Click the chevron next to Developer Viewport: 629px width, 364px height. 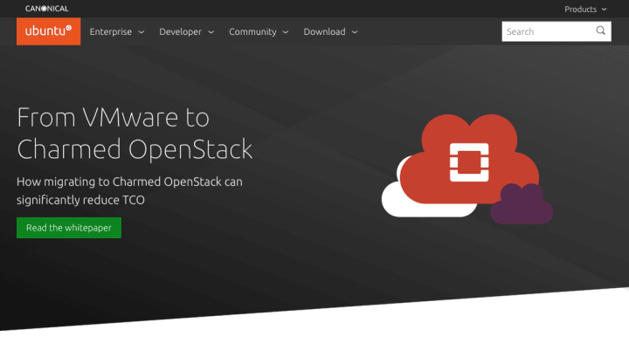coord(211,32)
